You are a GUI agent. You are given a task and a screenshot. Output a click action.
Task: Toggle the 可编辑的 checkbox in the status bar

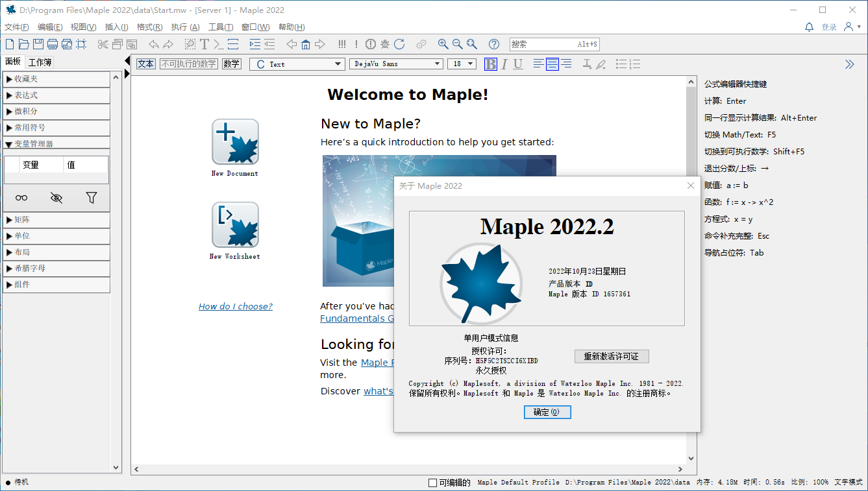[x=433, y=483]
